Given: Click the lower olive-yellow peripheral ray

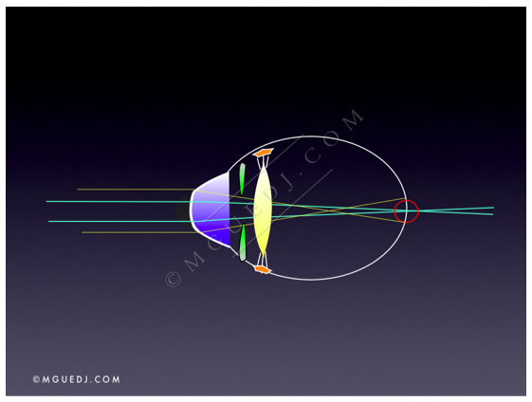Looking at the screenshot, I should pos(139,232).
